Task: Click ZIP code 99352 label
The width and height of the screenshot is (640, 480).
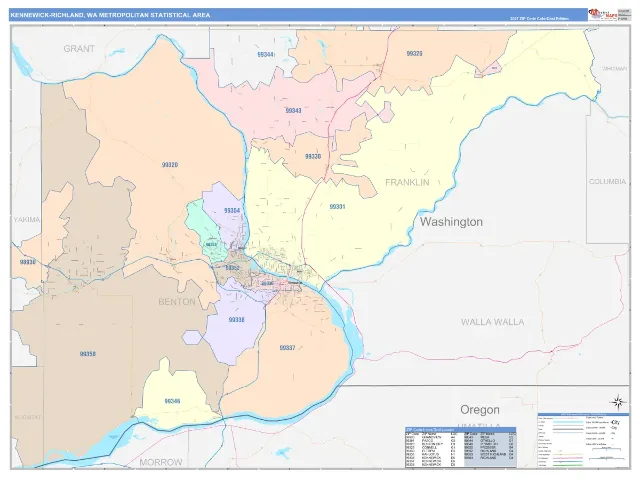Action: tap(232, 268)
